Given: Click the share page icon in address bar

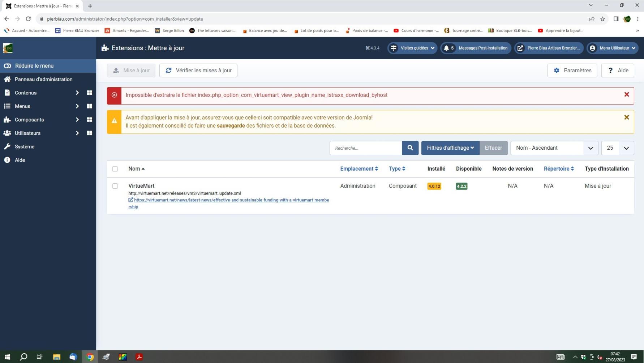Looking at the screenshot, I should [592, 19].
